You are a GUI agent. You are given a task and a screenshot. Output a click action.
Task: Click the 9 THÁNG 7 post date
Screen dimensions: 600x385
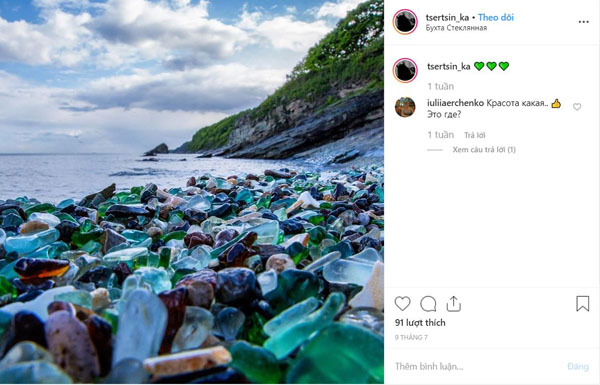point(411,337)
